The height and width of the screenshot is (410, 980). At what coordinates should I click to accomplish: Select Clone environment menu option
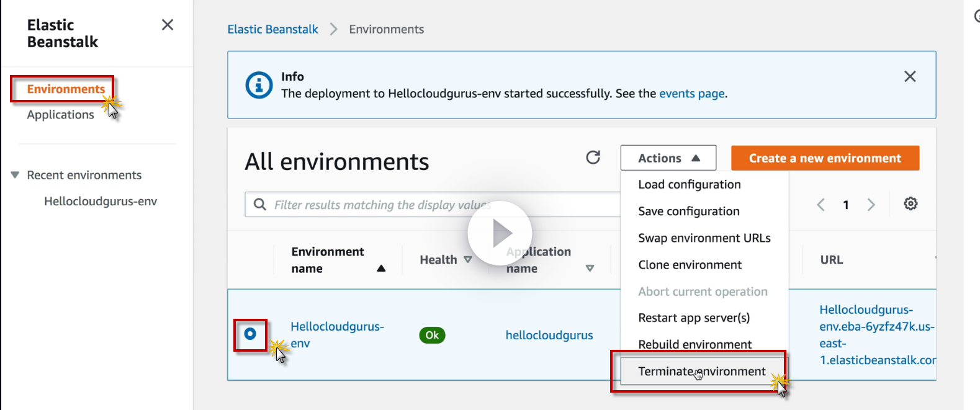690,265
